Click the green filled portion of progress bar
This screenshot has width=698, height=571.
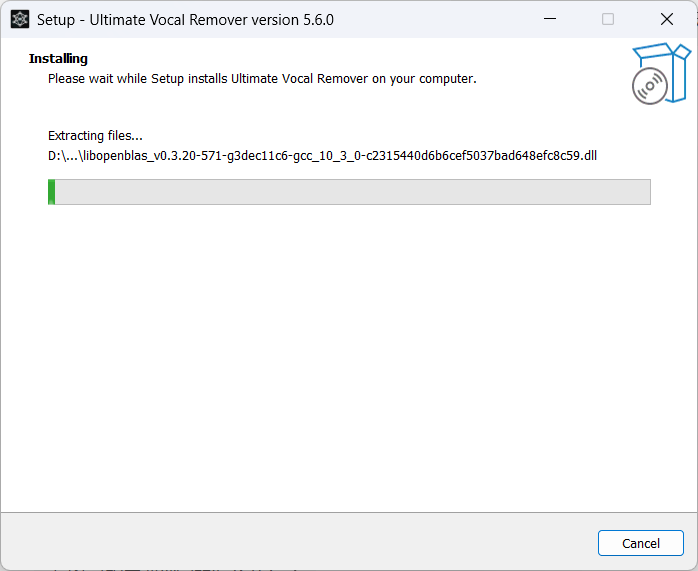click(51, 192)
